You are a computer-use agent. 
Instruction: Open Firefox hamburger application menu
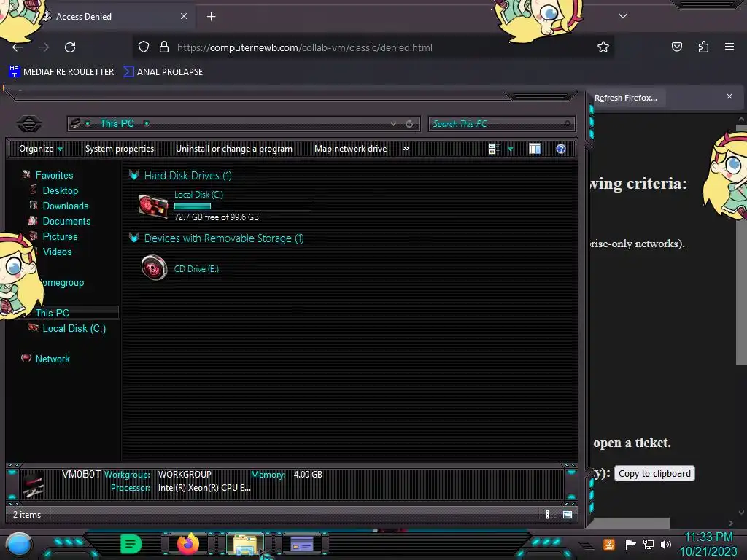729,47
